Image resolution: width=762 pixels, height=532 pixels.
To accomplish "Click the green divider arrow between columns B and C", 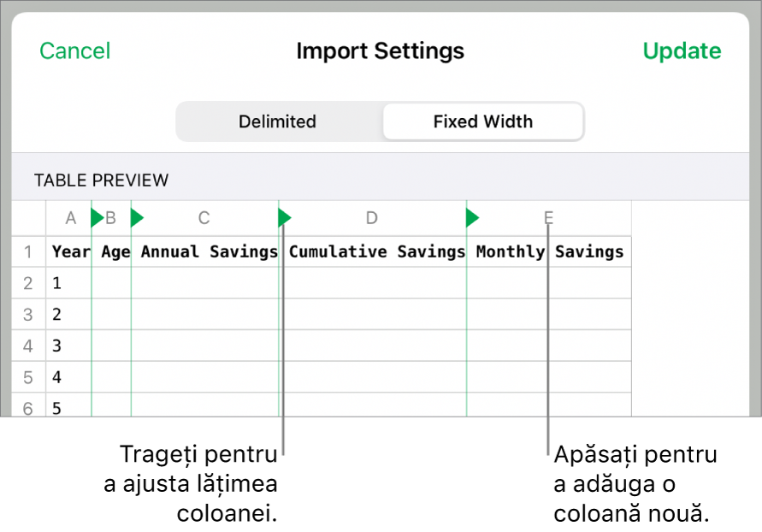I will pos(137,219).
